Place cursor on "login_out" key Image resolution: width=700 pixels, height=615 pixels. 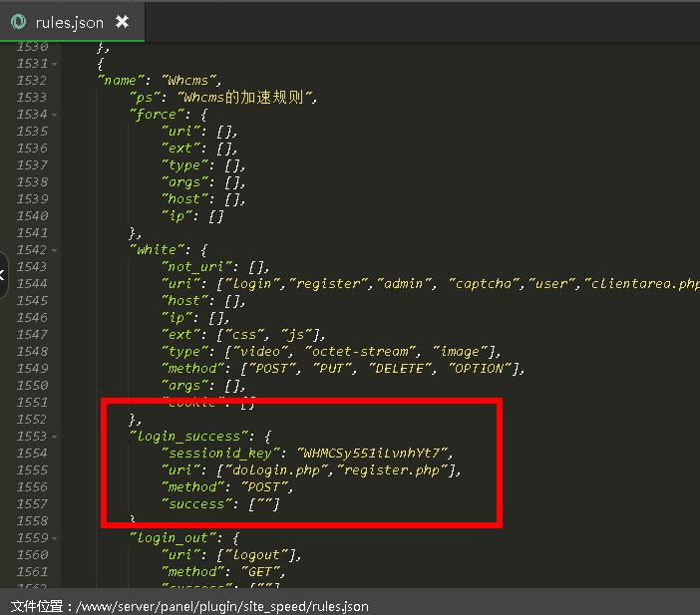[173, 538]
